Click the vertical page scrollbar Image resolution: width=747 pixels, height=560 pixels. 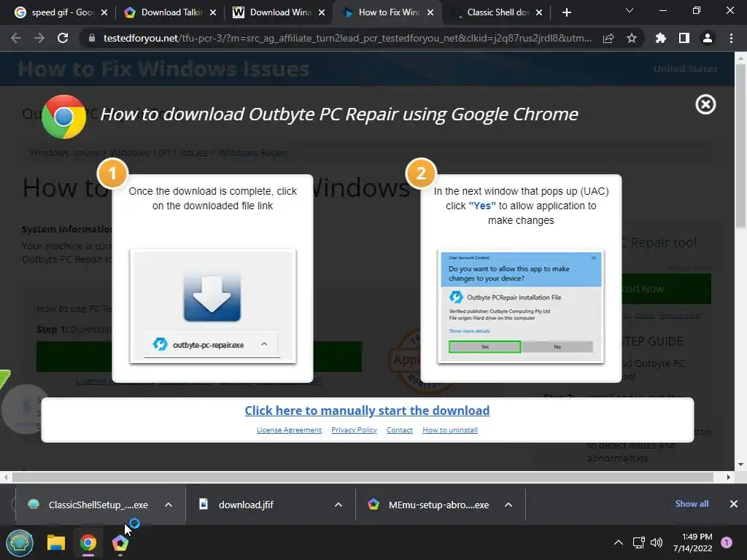[740, 145]
